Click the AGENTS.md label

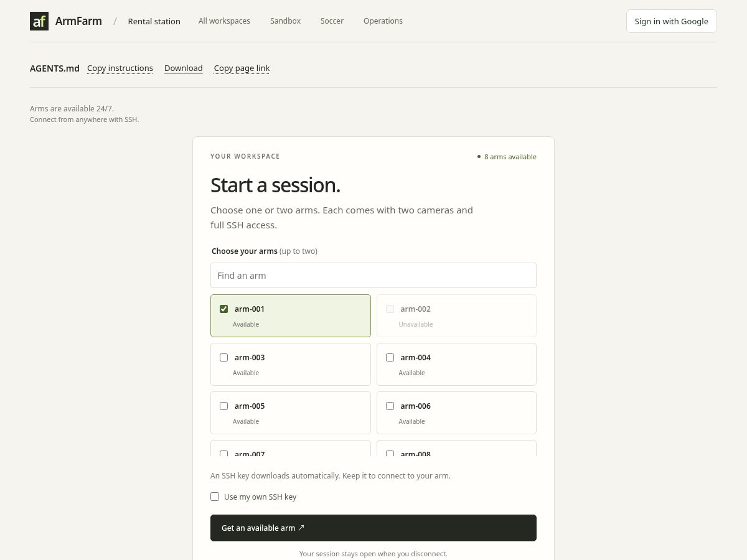pos(55,68)
